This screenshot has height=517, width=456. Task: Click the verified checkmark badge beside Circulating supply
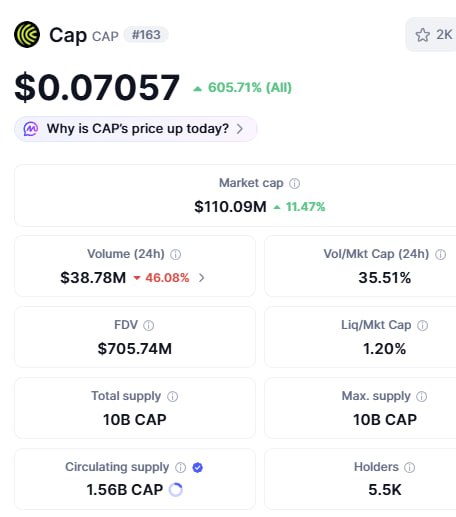pyautogui.click(x=198, y=468)
